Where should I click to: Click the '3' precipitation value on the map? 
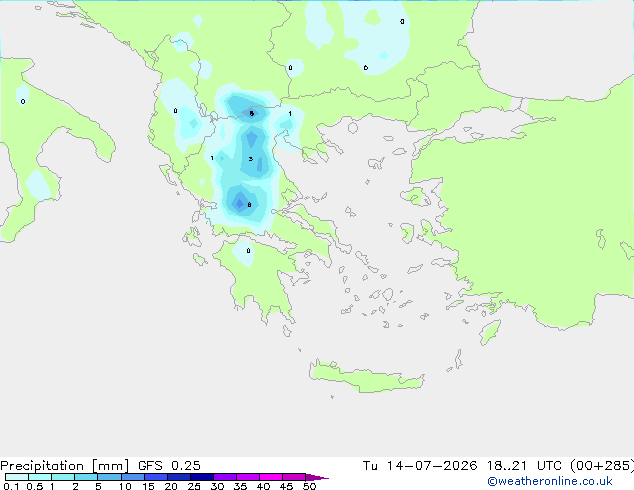point(251,159)
